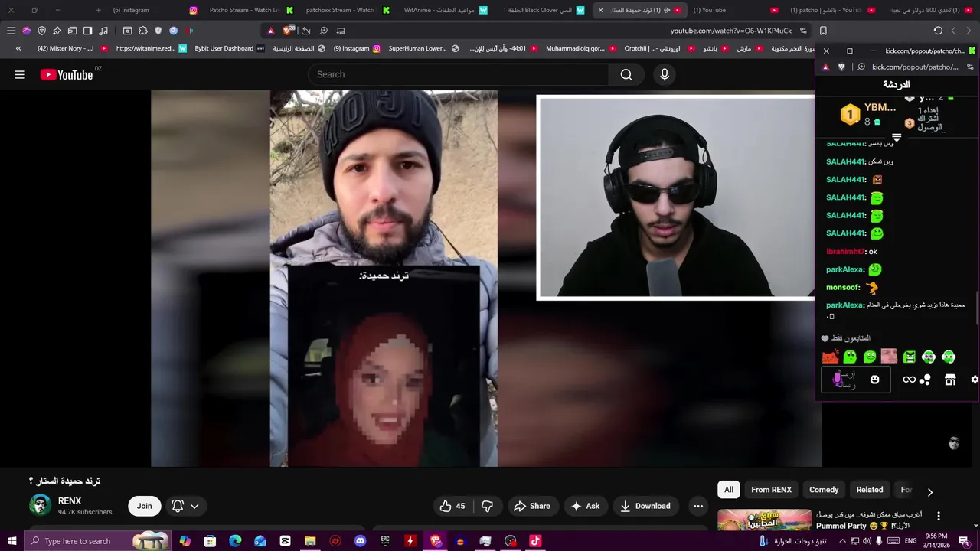
Task: Click the user SALAH441 asking وين تسكن
Action: tap(845, 161)
